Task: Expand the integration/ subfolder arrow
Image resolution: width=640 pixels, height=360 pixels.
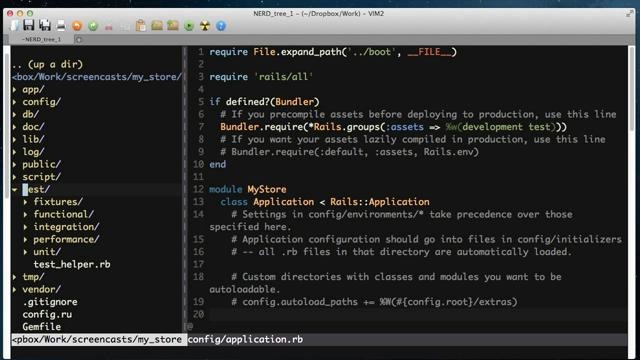Action: point(26,227)
